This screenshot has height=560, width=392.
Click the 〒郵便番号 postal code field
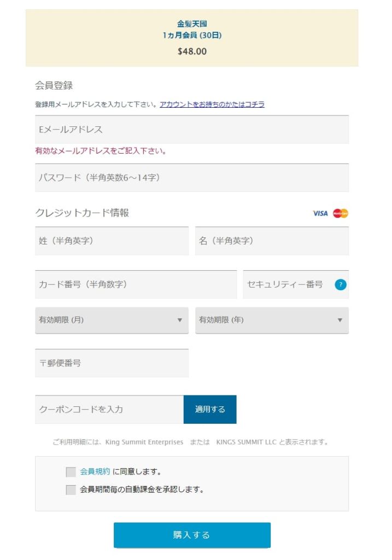[112, 363]
